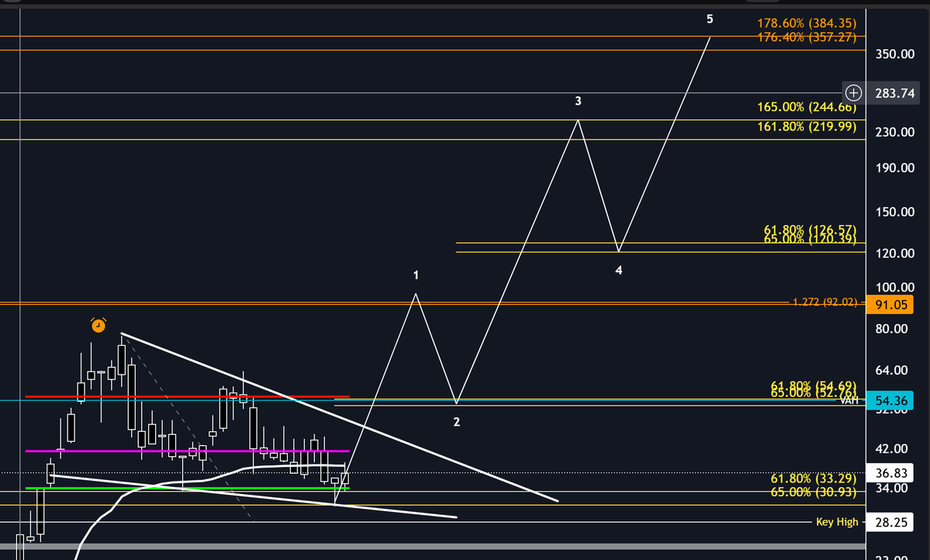930x560 pixels.
Task: Click the 65.00% (30.93) fib label
Action: click(813, 492)
